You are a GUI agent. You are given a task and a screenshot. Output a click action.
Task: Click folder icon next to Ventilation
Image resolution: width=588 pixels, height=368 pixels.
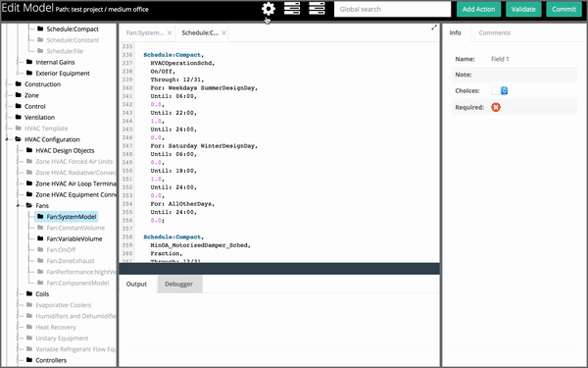[19, 117]
